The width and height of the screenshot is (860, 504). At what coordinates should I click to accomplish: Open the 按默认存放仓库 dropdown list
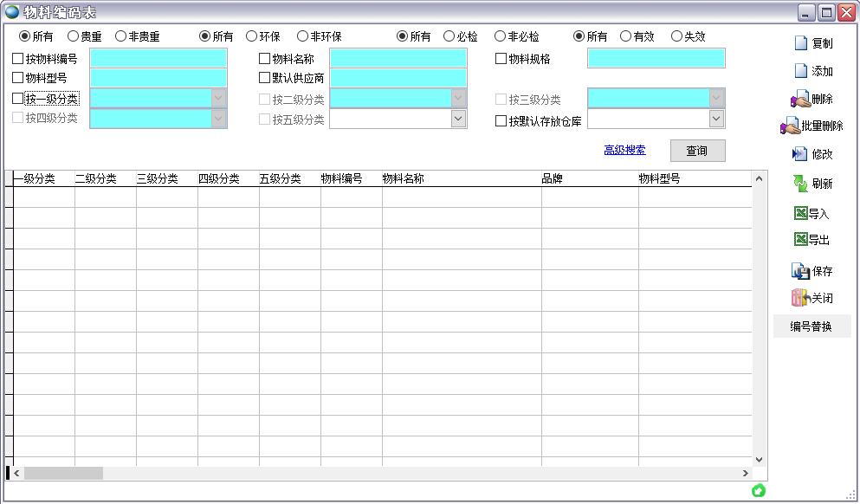click(x=716, y=120)
